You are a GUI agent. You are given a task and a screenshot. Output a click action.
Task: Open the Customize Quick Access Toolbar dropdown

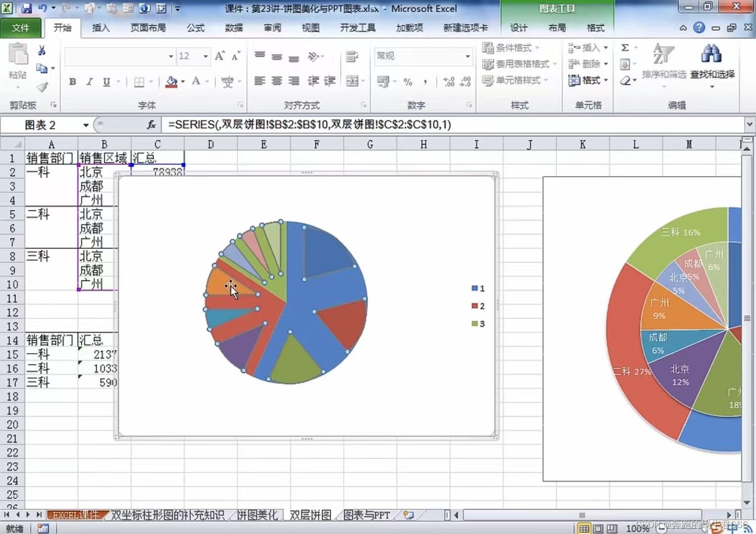[x=178, y=8]
